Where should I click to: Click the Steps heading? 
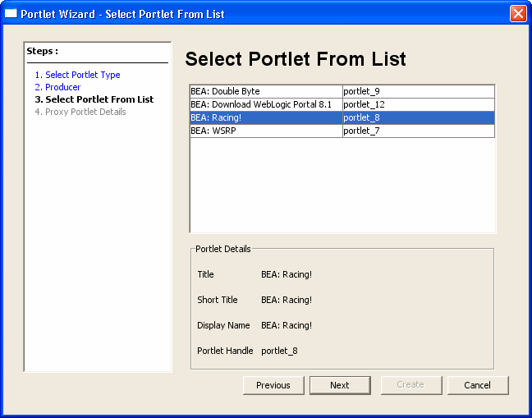click(43, 51)
